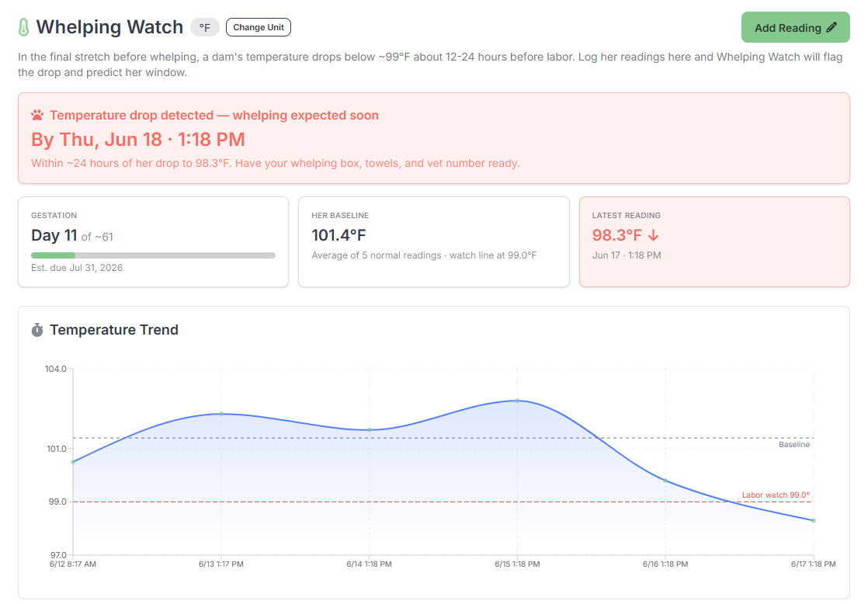Click the 'Baseline' chart label

(x=793, y=445)
